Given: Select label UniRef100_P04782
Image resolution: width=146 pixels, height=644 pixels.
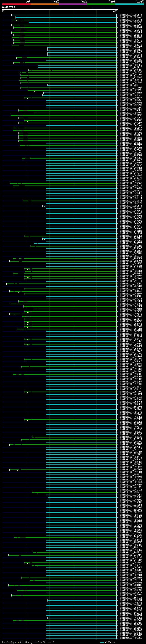Looking at the screenshot, I should click(x=131, y=603).
